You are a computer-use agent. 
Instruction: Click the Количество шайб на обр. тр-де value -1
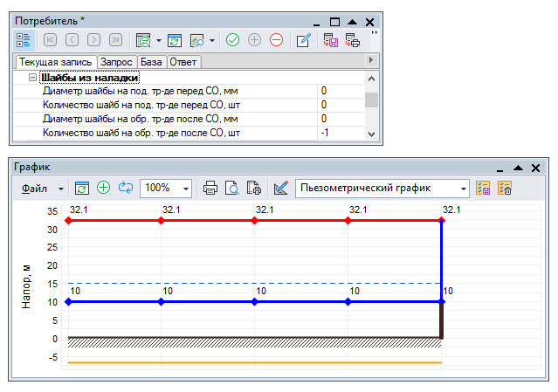pos(339,133)
